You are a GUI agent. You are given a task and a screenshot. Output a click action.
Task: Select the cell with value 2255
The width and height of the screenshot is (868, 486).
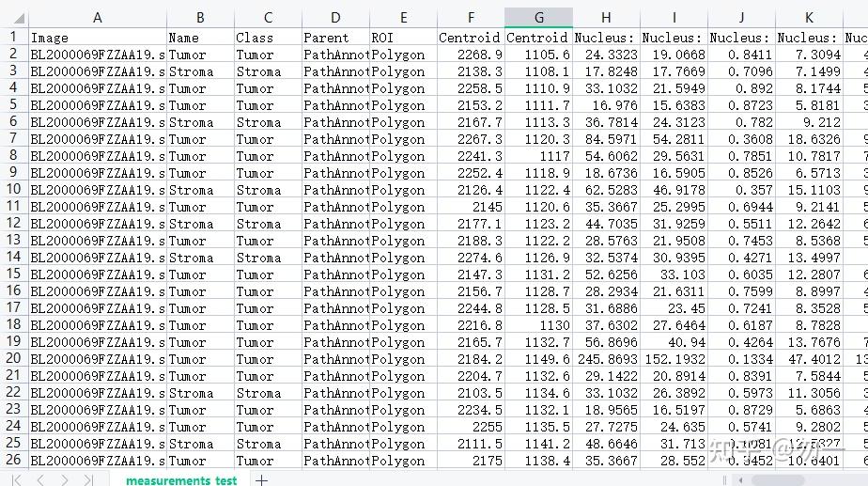pos(471,426)
